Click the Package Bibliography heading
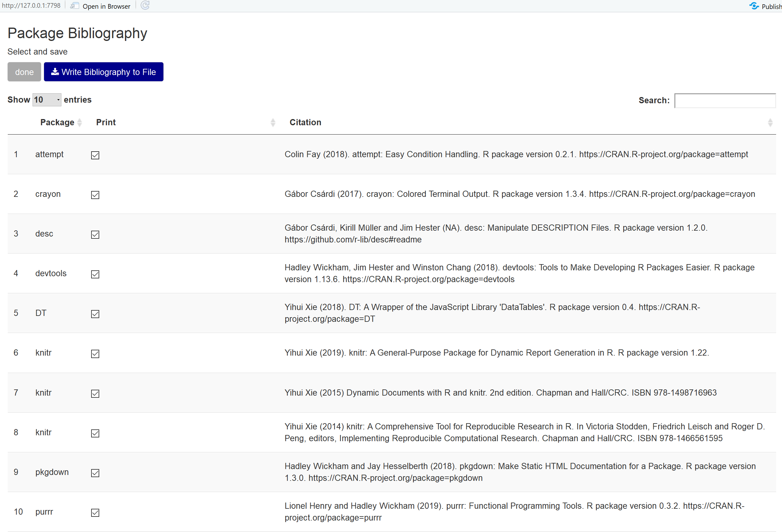 point(78,33)
